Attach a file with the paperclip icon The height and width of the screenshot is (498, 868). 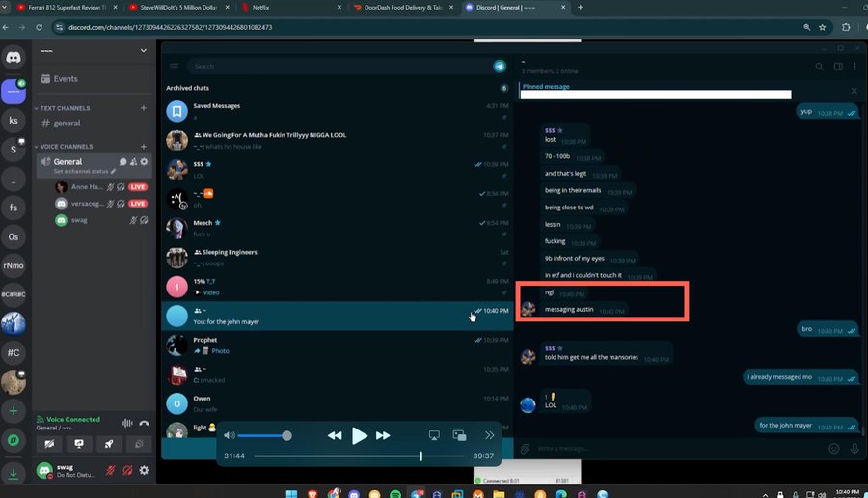pos(525,448)
